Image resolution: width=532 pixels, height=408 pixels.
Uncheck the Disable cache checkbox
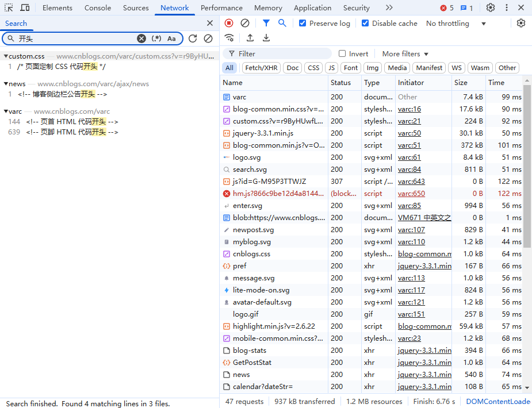click(x=365, y=23)
